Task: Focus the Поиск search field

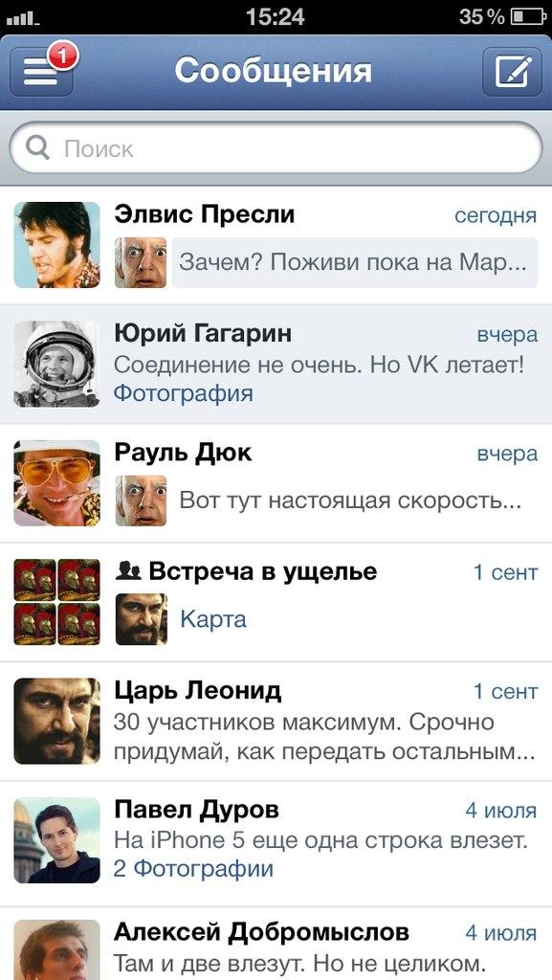Action: click(x=276, y=148)
